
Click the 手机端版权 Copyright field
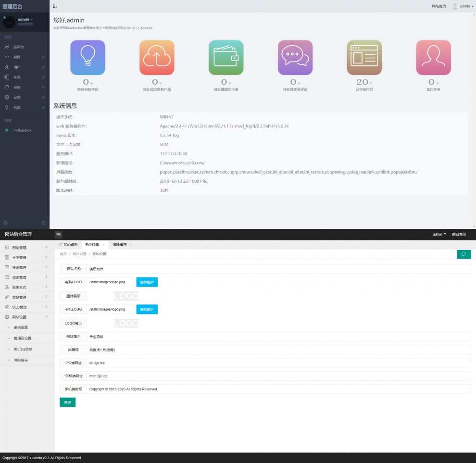(278, 389)
